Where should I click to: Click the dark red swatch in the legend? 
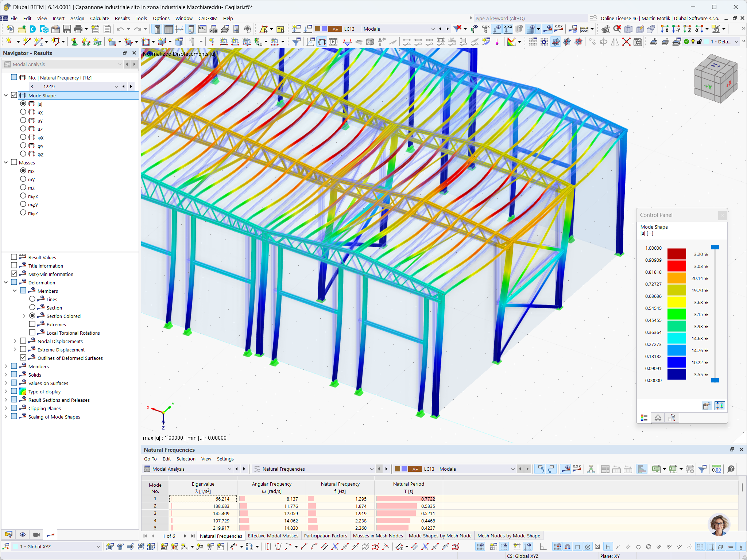click(x=677, y=254)
